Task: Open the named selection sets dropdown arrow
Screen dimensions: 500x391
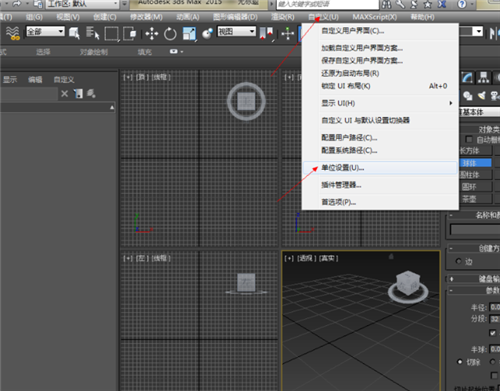Action: (479, 31)
